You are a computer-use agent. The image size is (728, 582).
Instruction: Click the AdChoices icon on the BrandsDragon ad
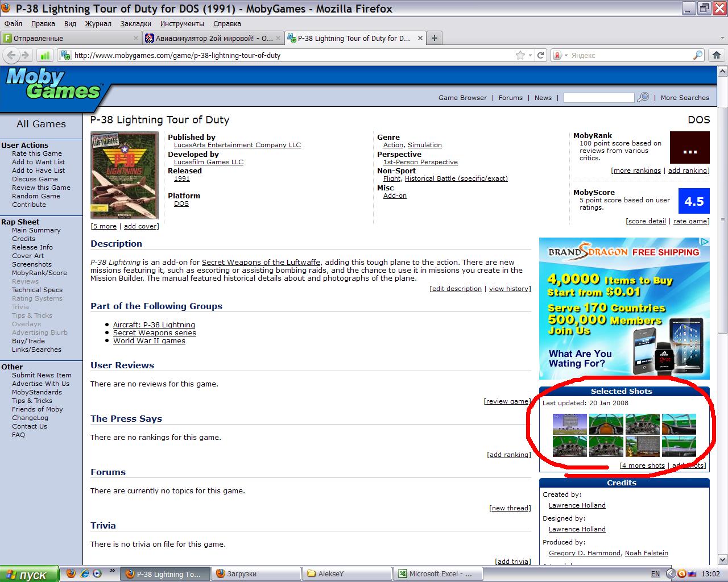tap(705, 242)
